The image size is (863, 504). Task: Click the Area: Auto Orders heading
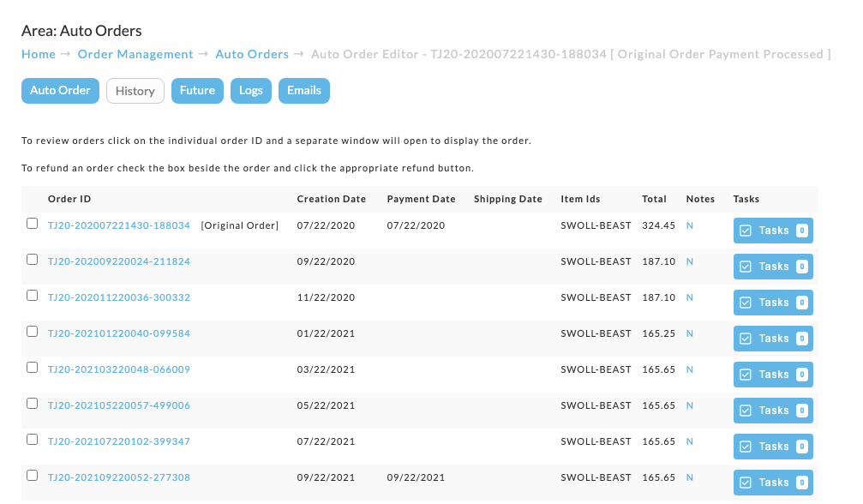(x=81, y=31)
